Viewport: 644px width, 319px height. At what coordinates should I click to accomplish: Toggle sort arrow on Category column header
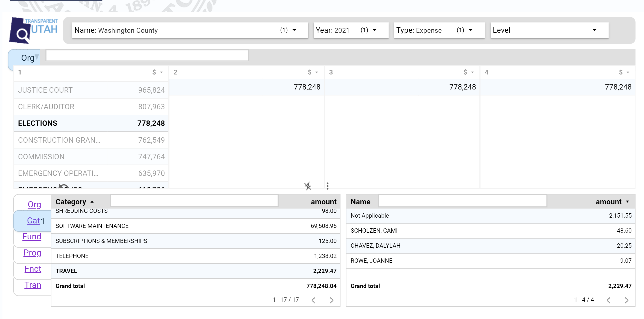(92, 202)
